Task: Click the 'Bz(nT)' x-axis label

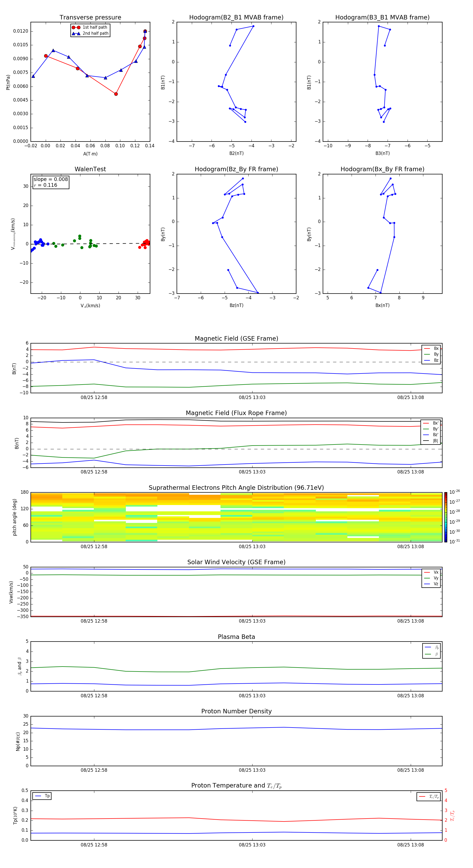Action: (x=236, y=305)
